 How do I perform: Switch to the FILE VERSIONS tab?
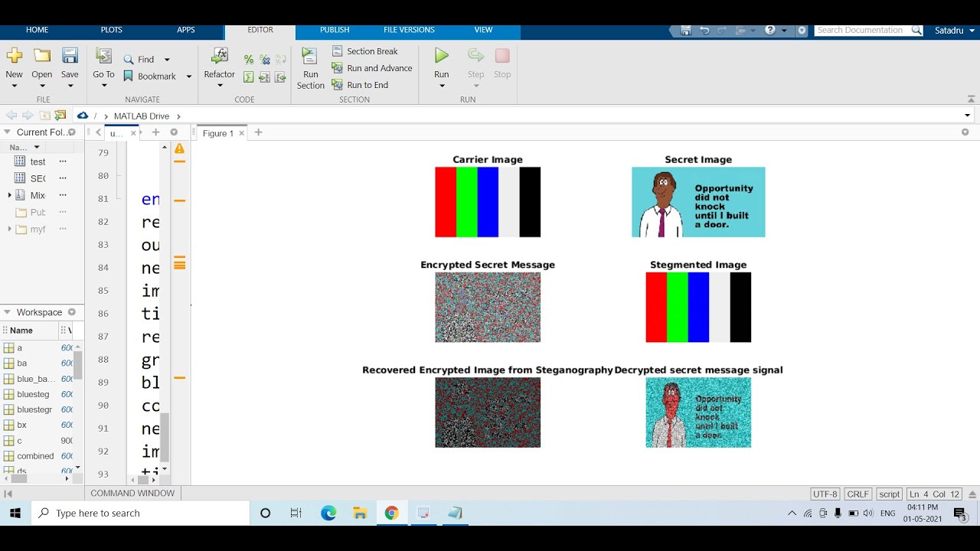point(409,30)
